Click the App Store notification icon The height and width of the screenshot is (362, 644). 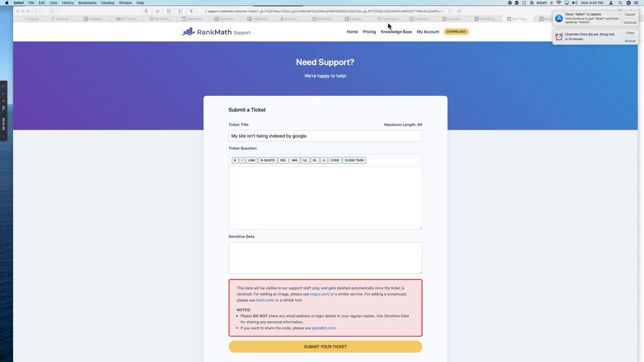pyautogui.click(x=559, y=18)
